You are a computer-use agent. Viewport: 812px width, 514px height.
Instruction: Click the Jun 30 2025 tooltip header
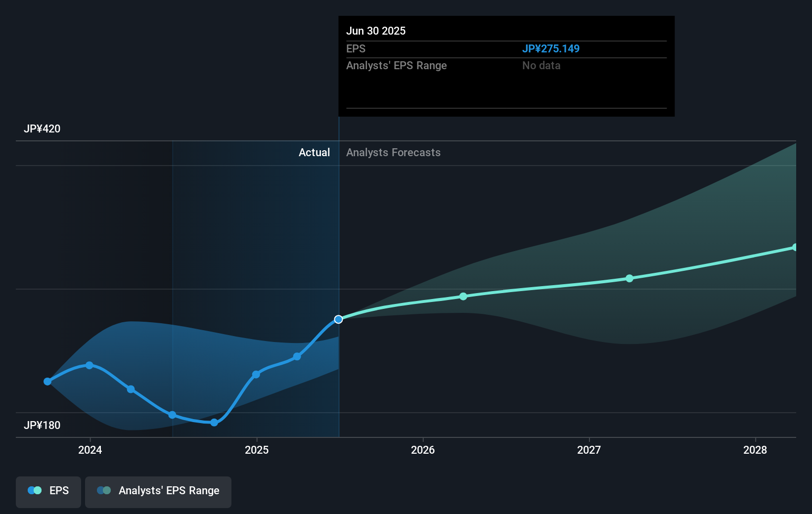click(x=376, y=31)
